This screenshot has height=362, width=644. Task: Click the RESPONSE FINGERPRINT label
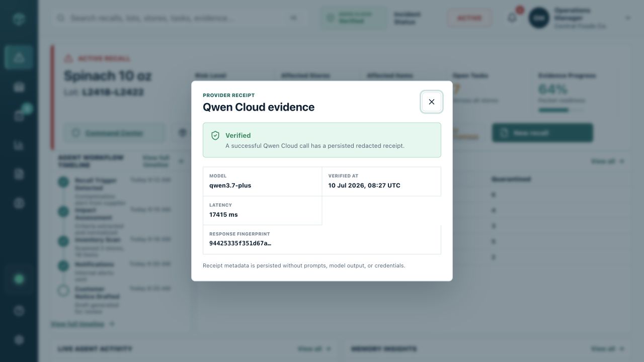[239, 234]
